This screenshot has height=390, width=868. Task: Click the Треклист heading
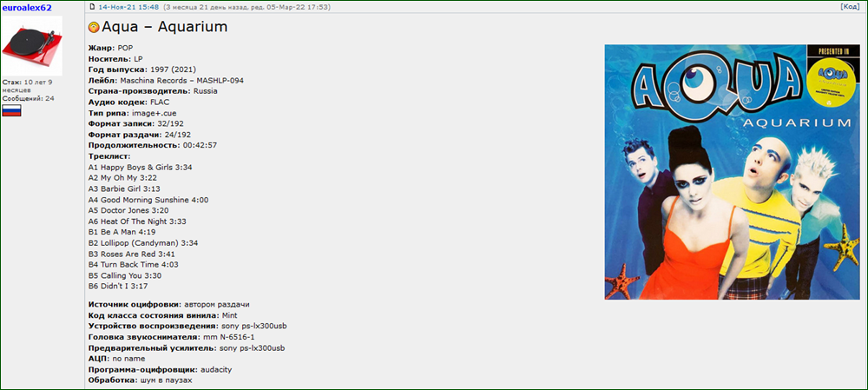pyautogui.click(x=109, y=156)
